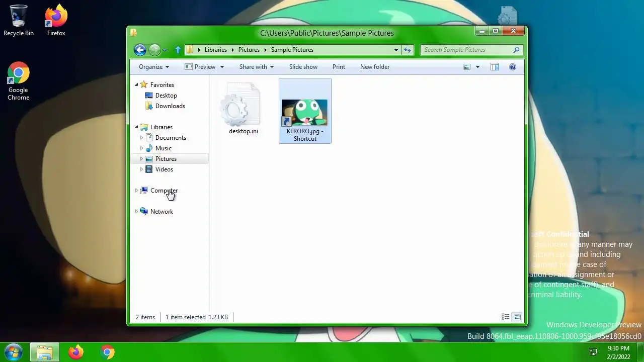Expand the Music library
Viewport: 644px width, 362px height.
[141, 148]
